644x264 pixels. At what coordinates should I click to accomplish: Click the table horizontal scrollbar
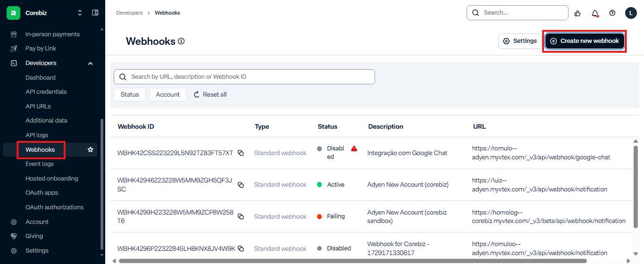click(353, 261)
